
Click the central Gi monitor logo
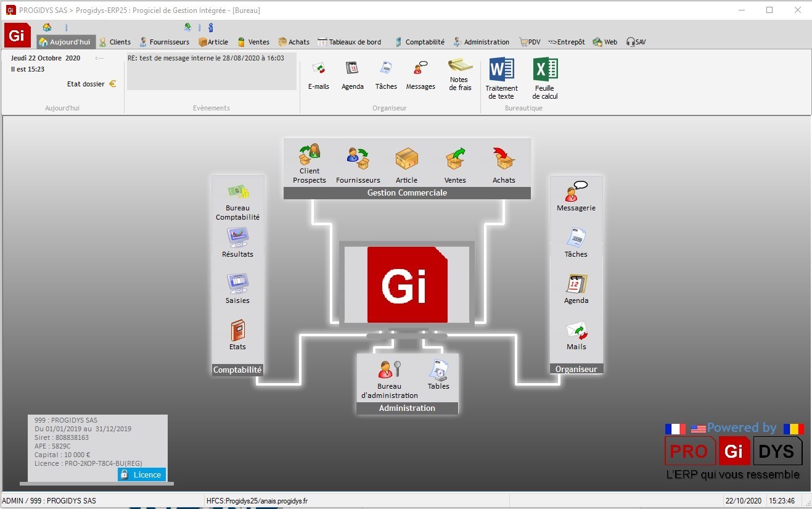[x=407, y=284]
